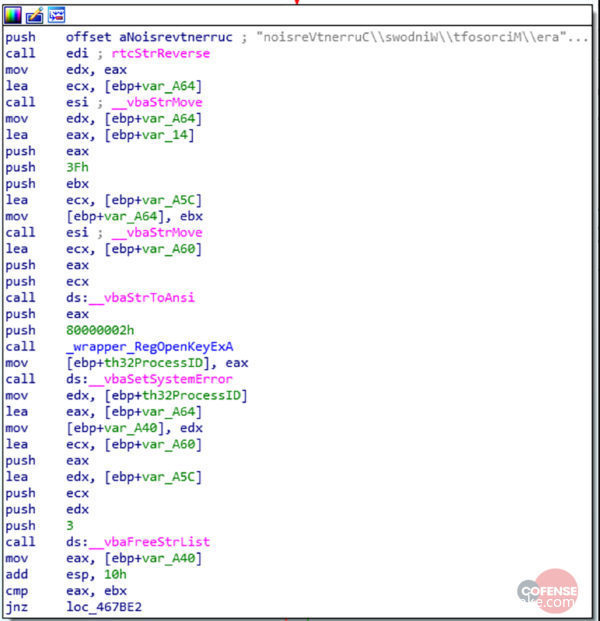Click the group nodes icon
This screenshot has width=600, height=621.
pos(56,15)
